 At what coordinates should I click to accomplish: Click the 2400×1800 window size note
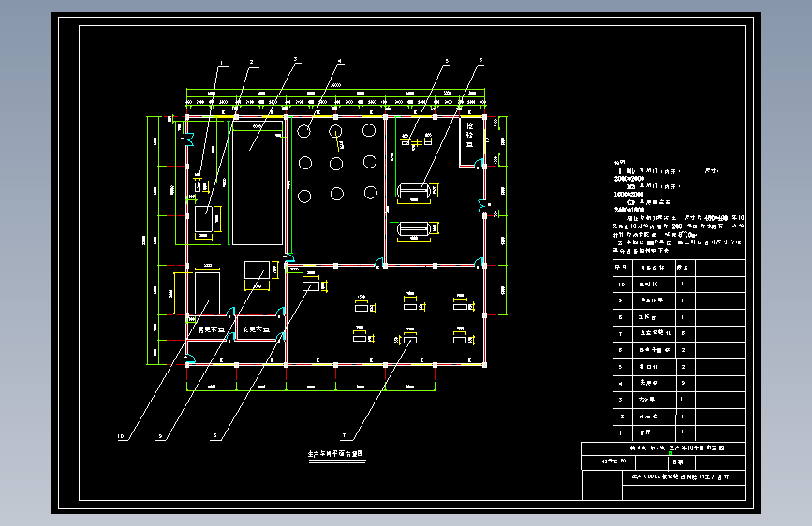629,210
